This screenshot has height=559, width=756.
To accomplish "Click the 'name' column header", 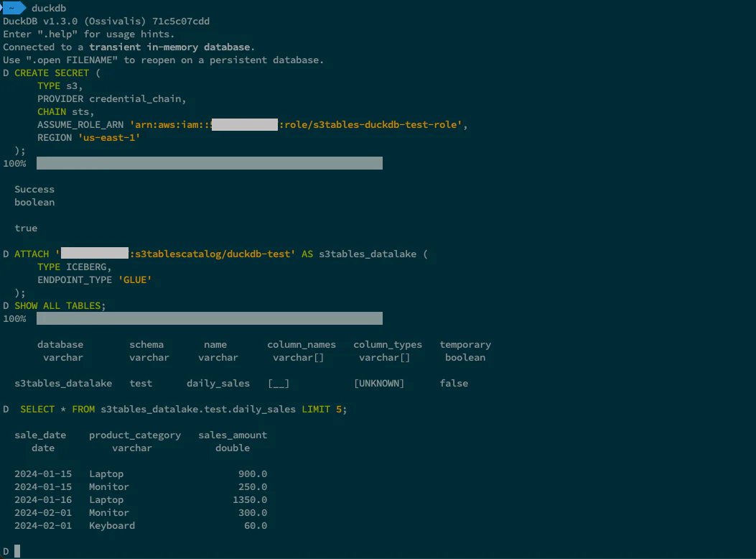I will pyautogui.click(x=215, y=345).
